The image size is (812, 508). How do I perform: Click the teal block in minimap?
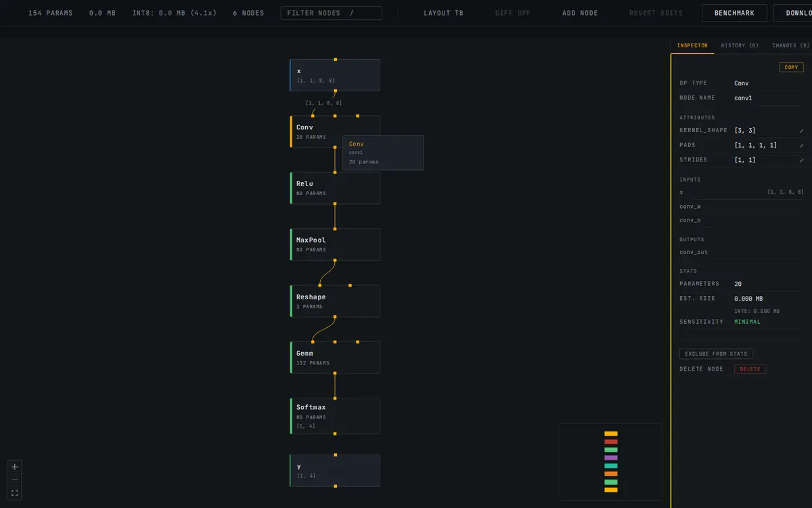[611, 466]
